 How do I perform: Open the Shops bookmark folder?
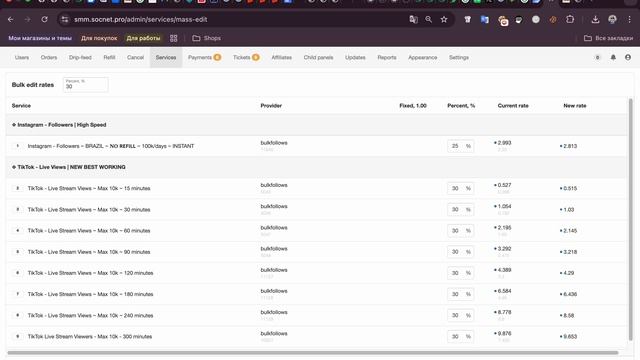pyautogui.click(x=207, y=38)
